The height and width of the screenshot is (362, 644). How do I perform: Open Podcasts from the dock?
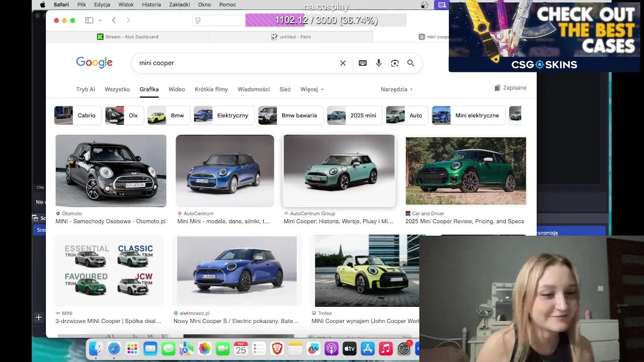[332, 348]
